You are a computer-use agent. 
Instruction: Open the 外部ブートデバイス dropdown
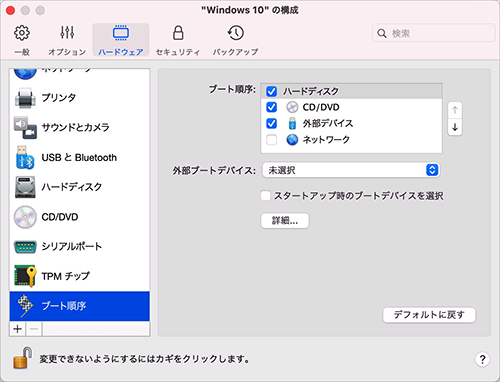coord(351,170)
